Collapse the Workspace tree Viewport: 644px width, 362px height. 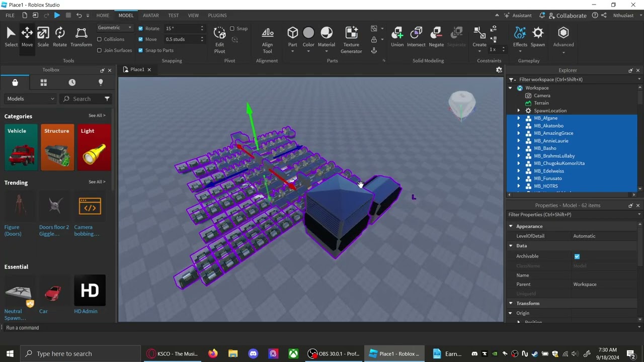(x=511, y=88)
